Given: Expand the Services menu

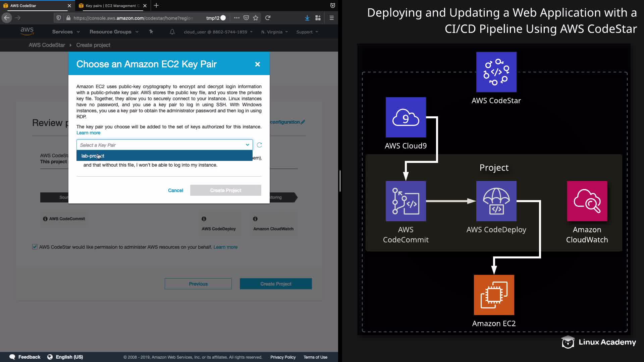Looking at the screenshot, I should pyautogui.click(x=66, y=32).
